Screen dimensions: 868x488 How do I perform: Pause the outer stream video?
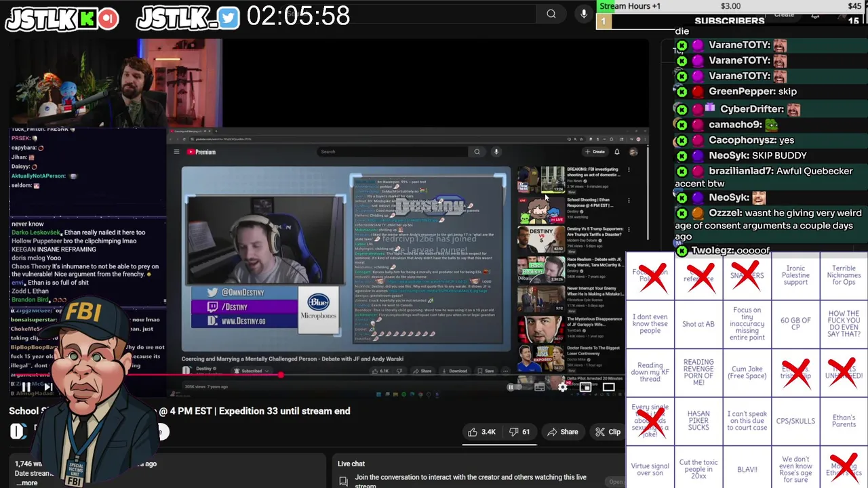coord(25,388)
